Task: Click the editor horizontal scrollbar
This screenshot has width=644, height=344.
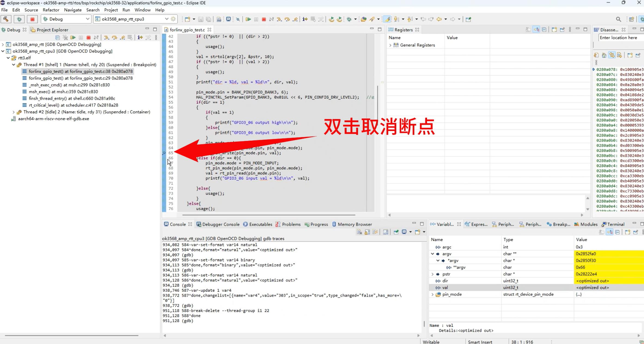Action: tap(268, 215)
